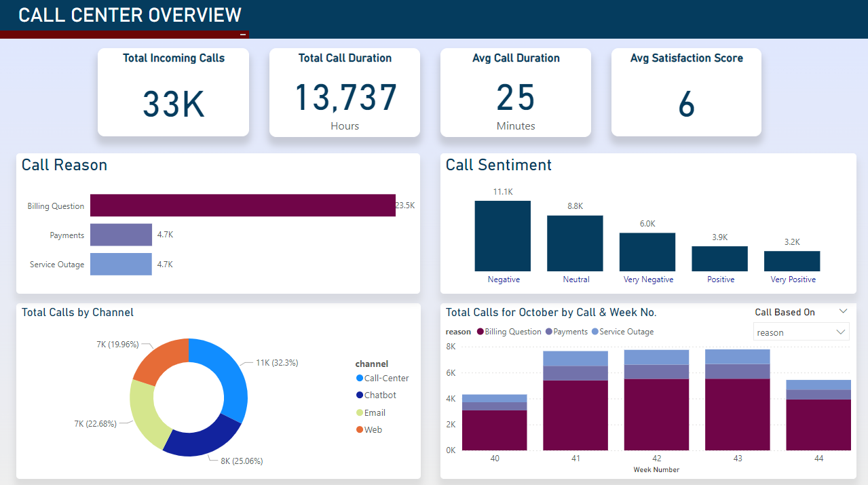The image size is (868, 485).
Task: Click week 40 stacked bar
Action: coord(495,423)
